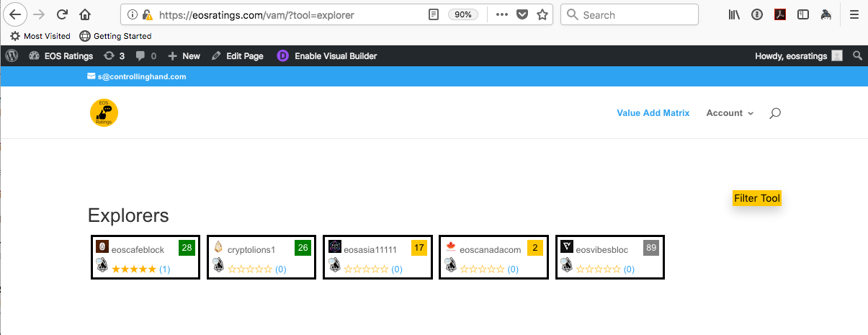Click the eosasia11111 (0) review count
The width and height of the screenshot is (868, 335).
pyautogui.click(x=397, y=269)
